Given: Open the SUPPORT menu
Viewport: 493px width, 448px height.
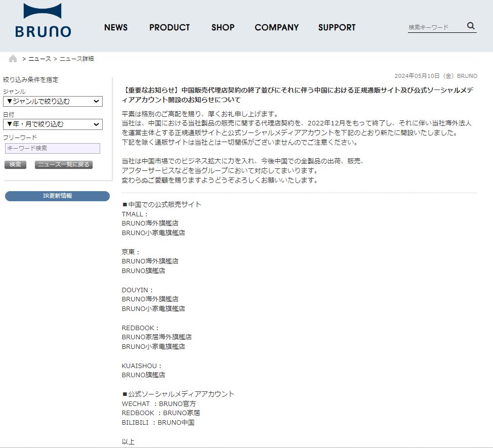Looking at the screenshot, I should coord(337,28).
